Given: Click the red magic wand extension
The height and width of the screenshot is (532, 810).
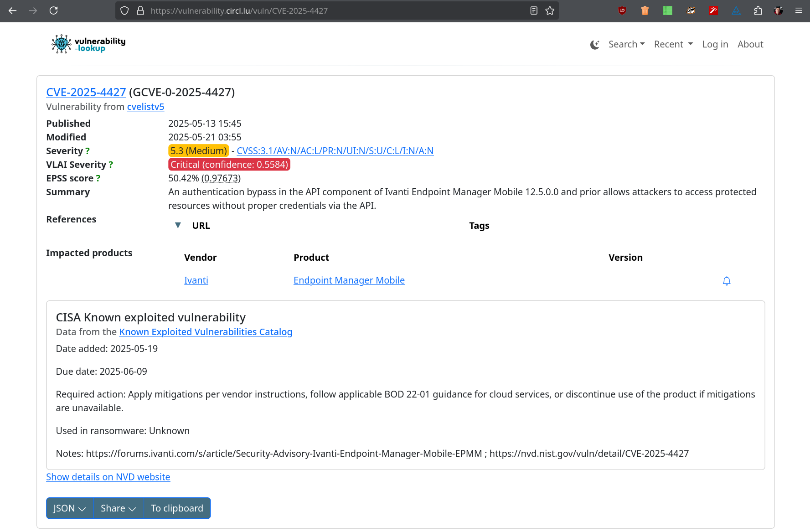Looking at the screenshot, I should [713, 10].
